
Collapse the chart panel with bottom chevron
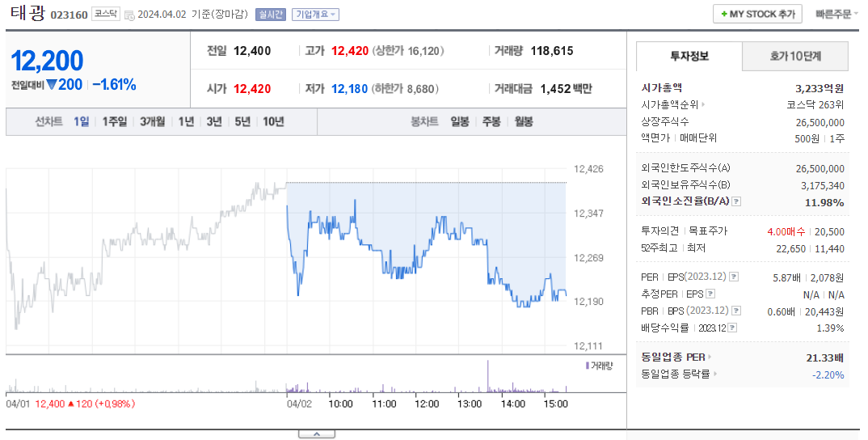(316, 434)
